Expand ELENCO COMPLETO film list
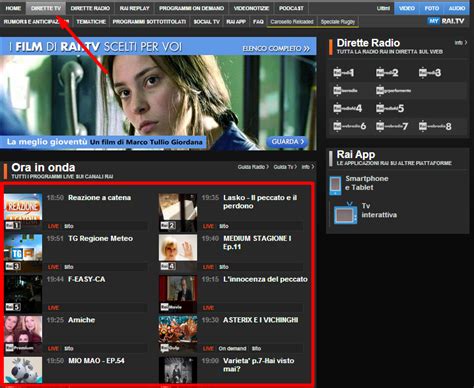 click(276, 48)
